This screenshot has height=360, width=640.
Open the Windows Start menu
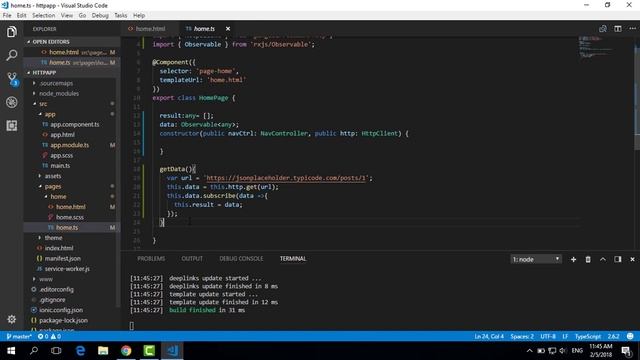pyautogui.click(x=11, y=351)
